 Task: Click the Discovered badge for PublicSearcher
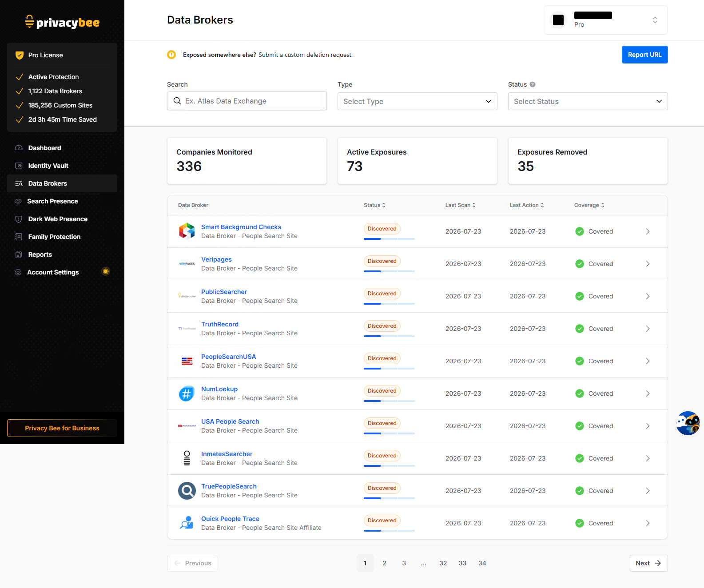point(382,294)
